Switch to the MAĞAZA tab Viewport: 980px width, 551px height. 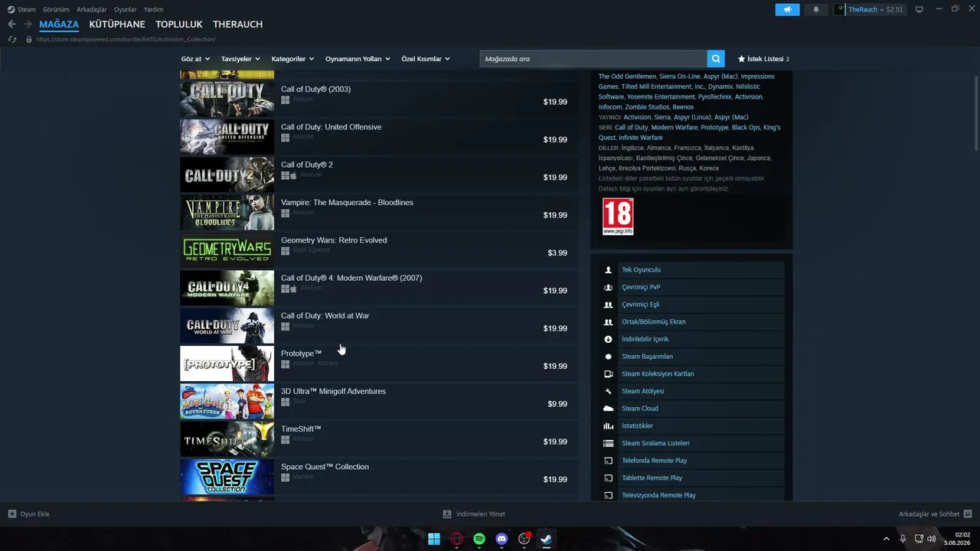tap(59, 24)
